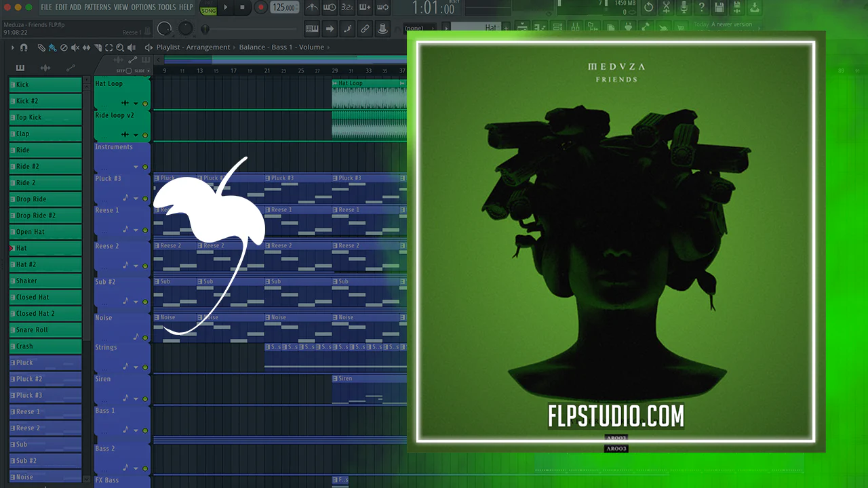Open Sub #2 track dropdown arrow
The width and height of the screenshot is (868, 488).
coord(136,302)
